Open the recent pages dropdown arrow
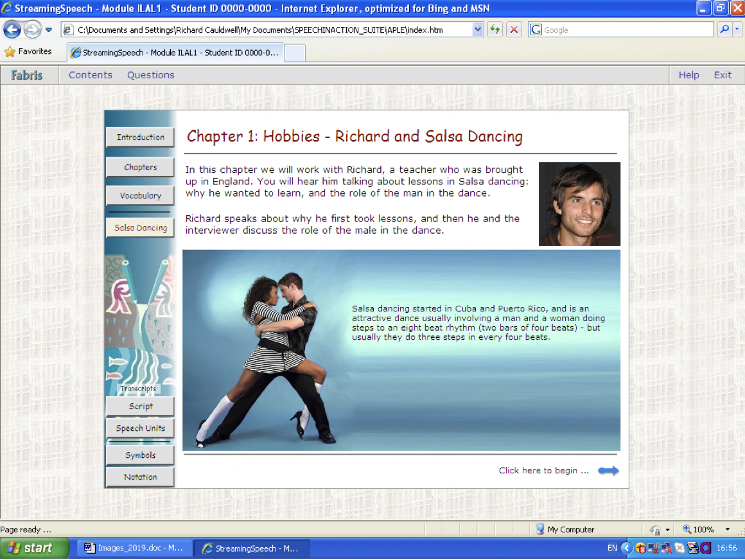Screen dimensions: 745x560 pos(48,30)
